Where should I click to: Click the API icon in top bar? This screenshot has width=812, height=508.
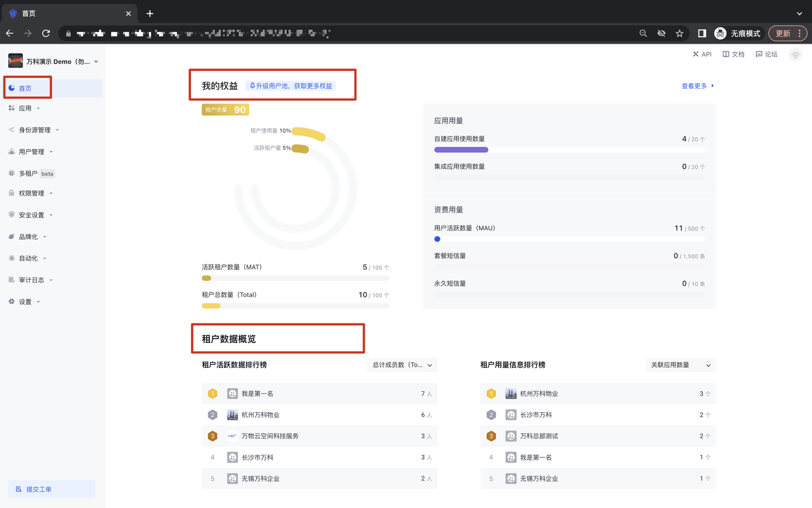coord(696,55)
